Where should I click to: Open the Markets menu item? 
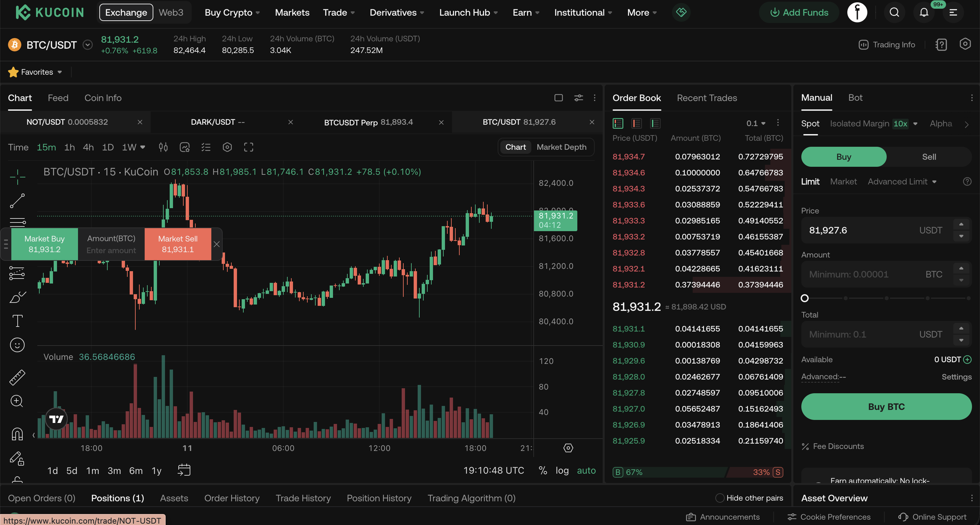point(292,13)
